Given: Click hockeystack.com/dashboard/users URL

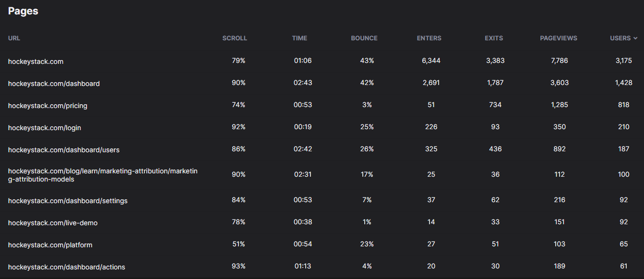Looking at the screenshot, I should pyautogui.click(x=64, y=150).
